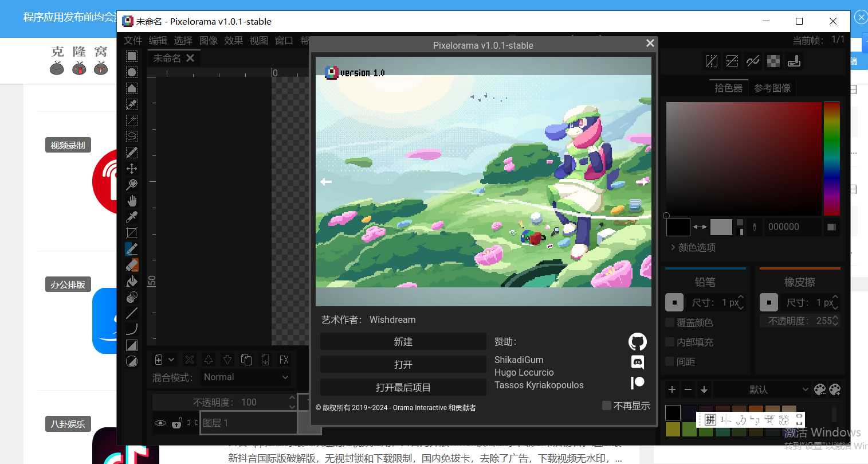Image resolution: width=868 pixels, height=464 pixels.
Task: Select the color picker eyedropper tool
Action: [132, 217]
